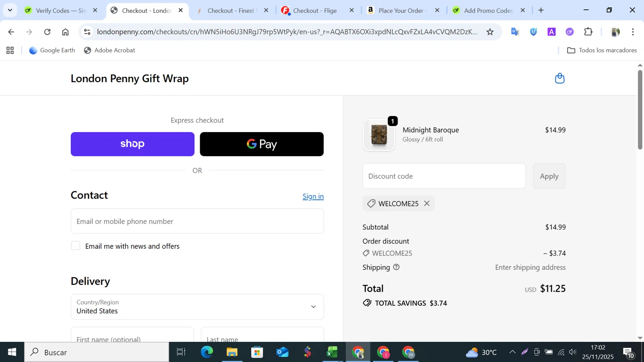Screen dimensions: 644x362
Task: Follow the Sign in link
Action: (313, 196)
